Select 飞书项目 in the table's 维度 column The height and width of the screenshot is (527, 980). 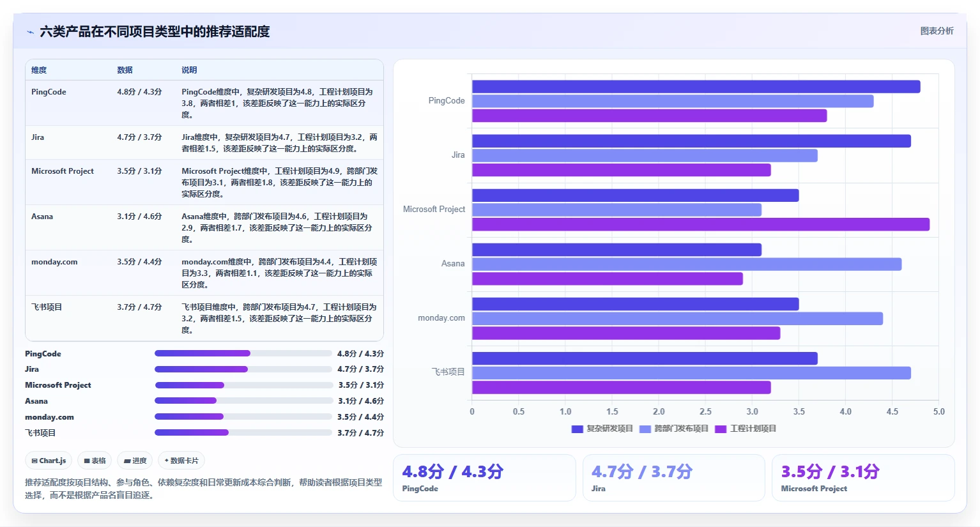(x=47, y=307)
